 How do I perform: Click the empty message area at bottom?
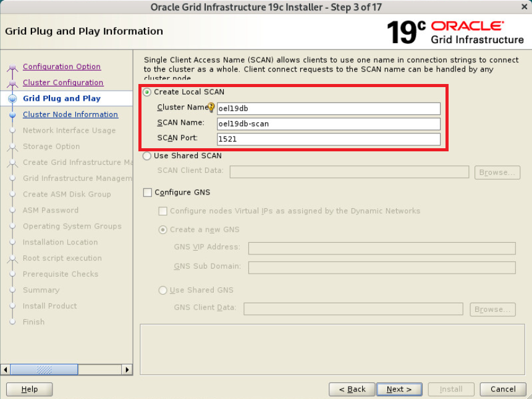[x=332, y=350]
